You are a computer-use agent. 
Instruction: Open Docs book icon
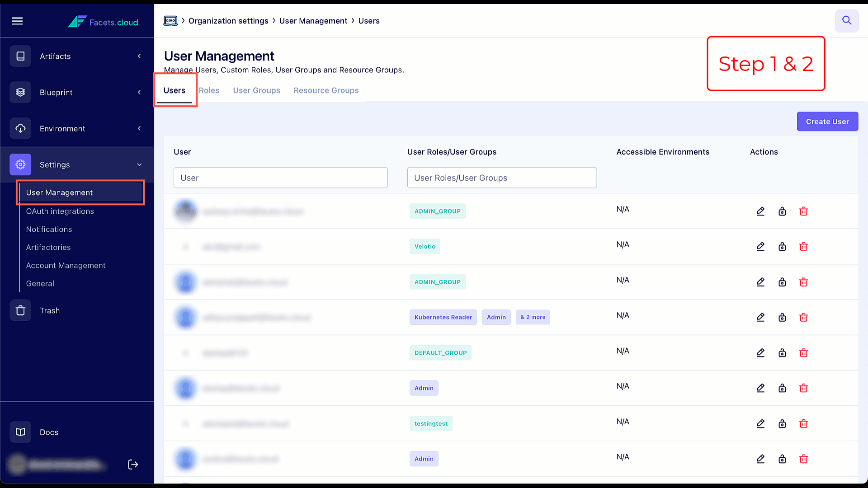(20, 432)
